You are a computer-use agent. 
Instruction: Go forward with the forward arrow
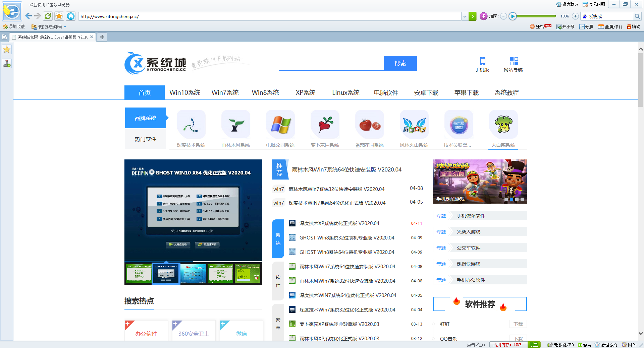point(38,16)
